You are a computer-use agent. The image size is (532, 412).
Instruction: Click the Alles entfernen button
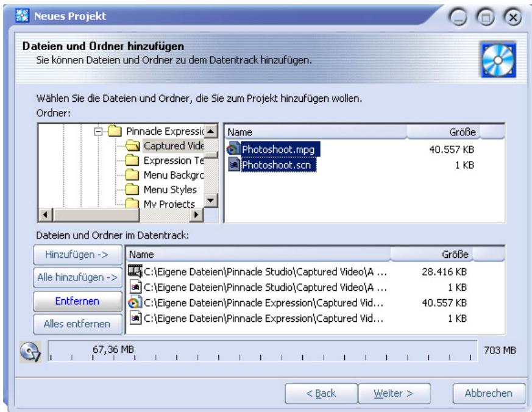(77, 324)
